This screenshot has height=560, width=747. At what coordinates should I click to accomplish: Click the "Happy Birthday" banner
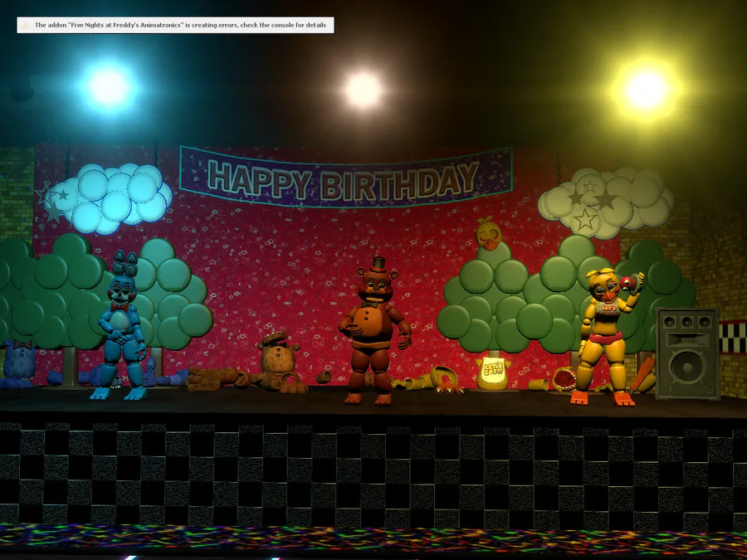point(346,178)
